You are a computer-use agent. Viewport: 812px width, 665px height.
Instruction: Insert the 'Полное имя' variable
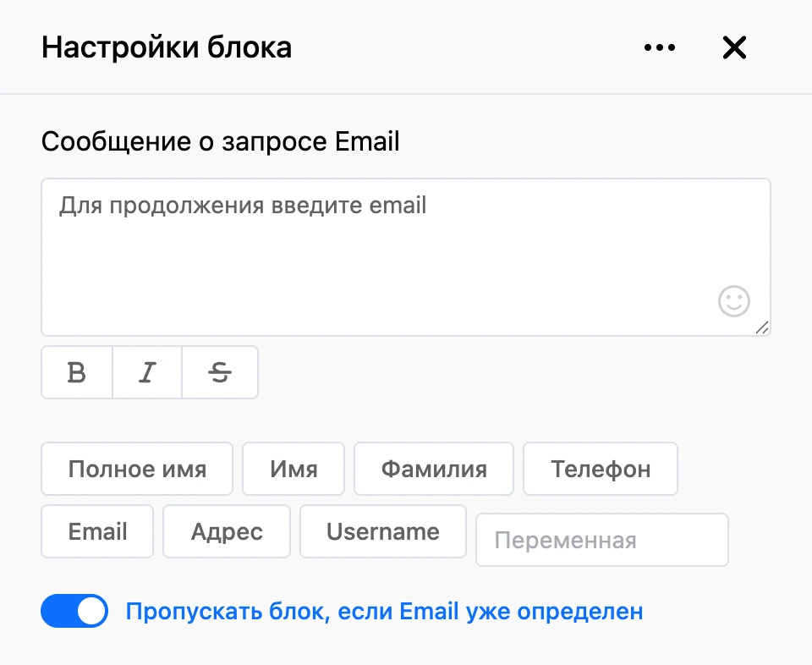click(x=137, y=469)
